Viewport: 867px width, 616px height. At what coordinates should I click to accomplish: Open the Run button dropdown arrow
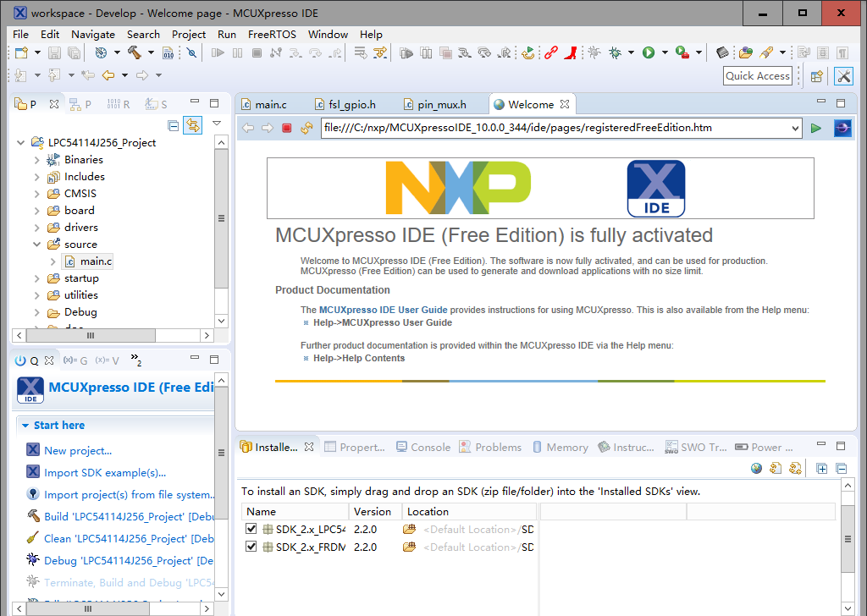[x=665, y=53]
